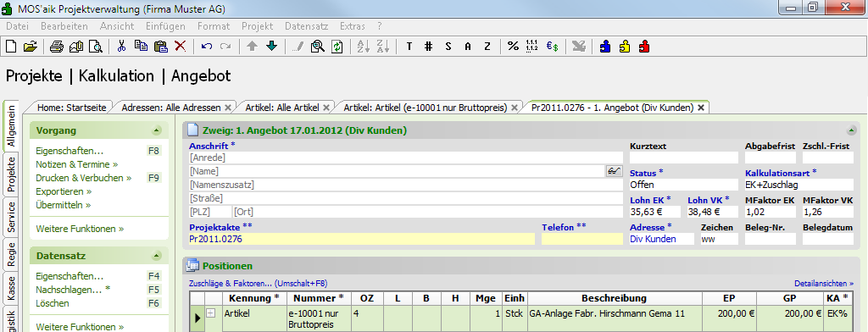Open the Projekt menu
This screenshot has width=868, height=332.
[x=258, y=26]
